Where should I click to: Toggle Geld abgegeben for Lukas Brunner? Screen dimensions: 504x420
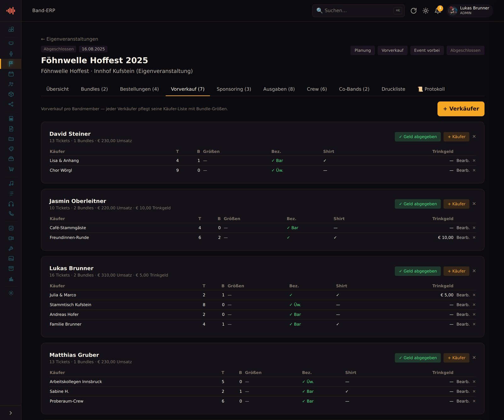418,271
